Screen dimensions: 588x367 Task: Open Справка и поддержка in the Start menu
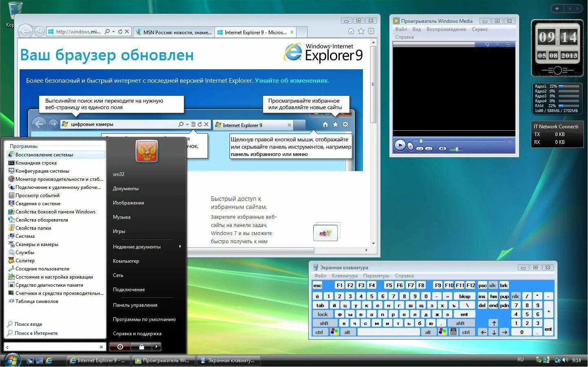[137, 333]
